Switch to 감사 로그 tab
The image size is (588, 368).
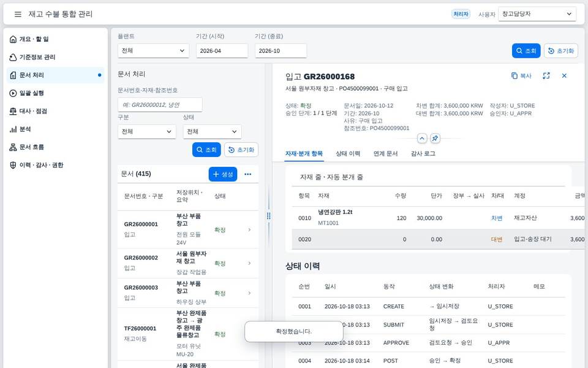[x=423, y=153]
